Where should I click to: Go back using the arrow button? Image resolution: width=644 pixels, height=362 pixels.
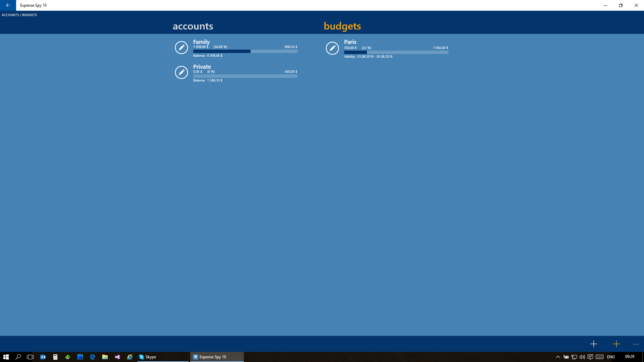pyautogui.click(x=8, y=5)
